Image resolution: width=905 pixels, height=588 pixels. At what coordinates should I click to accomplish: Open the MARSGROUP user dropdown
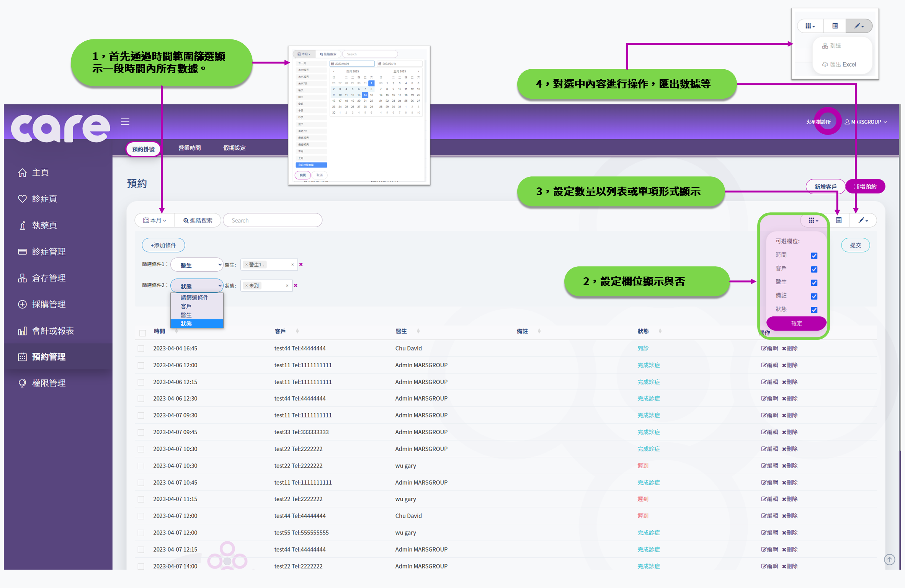tap(866, 122)
